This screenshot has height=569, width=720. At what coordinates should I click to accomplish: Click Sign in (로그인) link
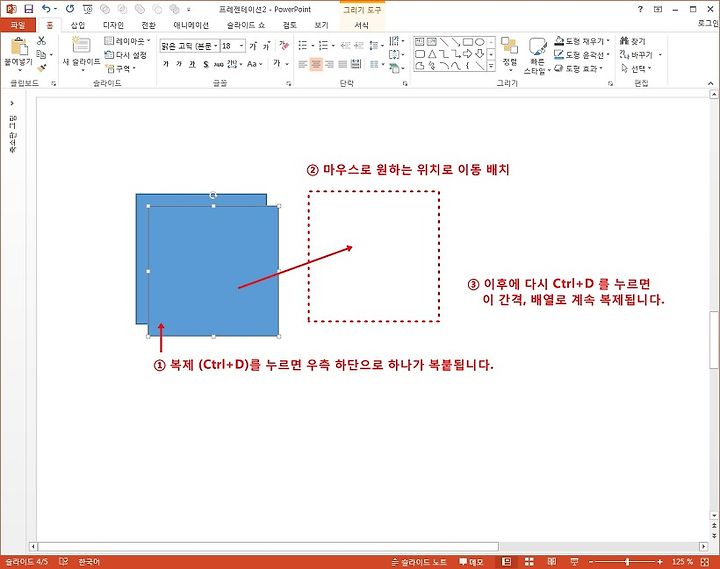(x=708, y=23)
